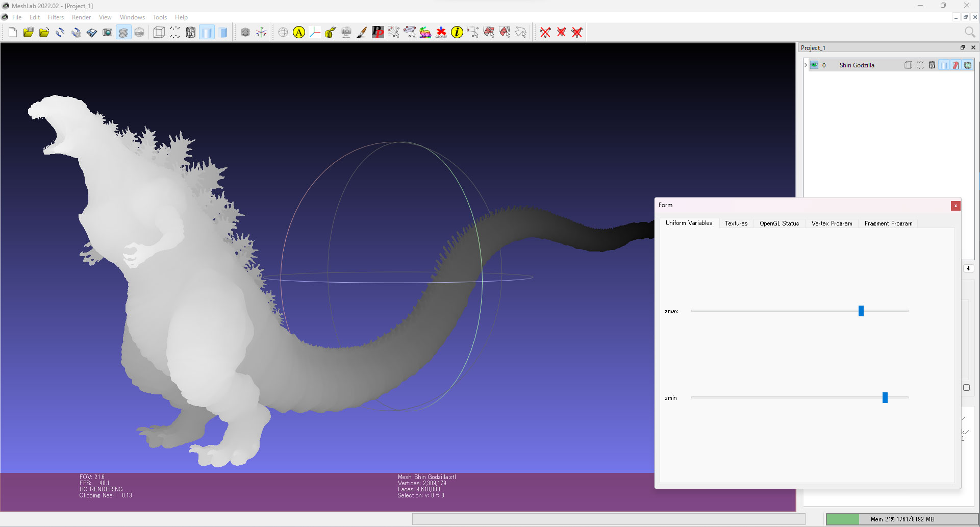Select the Shin Godzilla layer name

click(857, 65)
